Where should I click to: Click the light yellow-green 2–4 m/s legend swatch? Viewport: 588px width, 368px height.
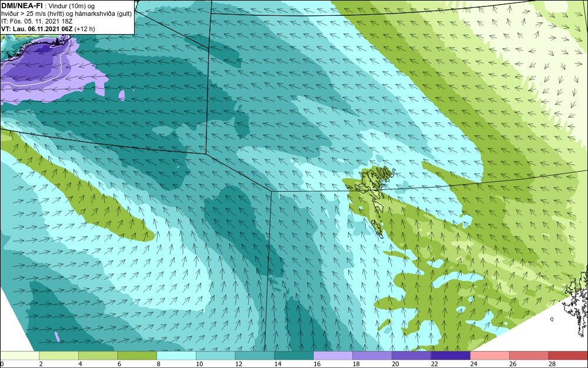59,356
